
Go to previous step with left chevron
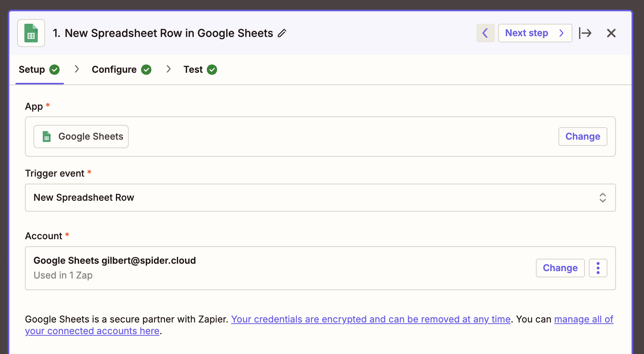pos(485,33)
